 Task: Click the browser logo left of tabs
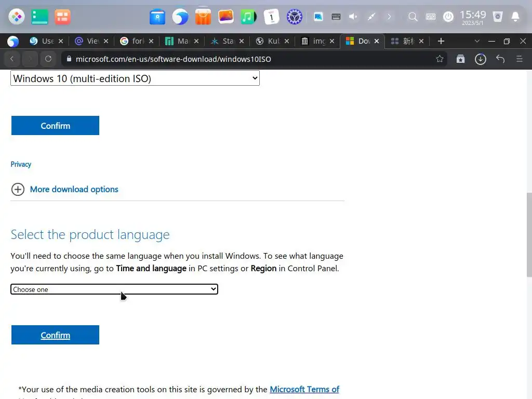click(x=13, y=41)
